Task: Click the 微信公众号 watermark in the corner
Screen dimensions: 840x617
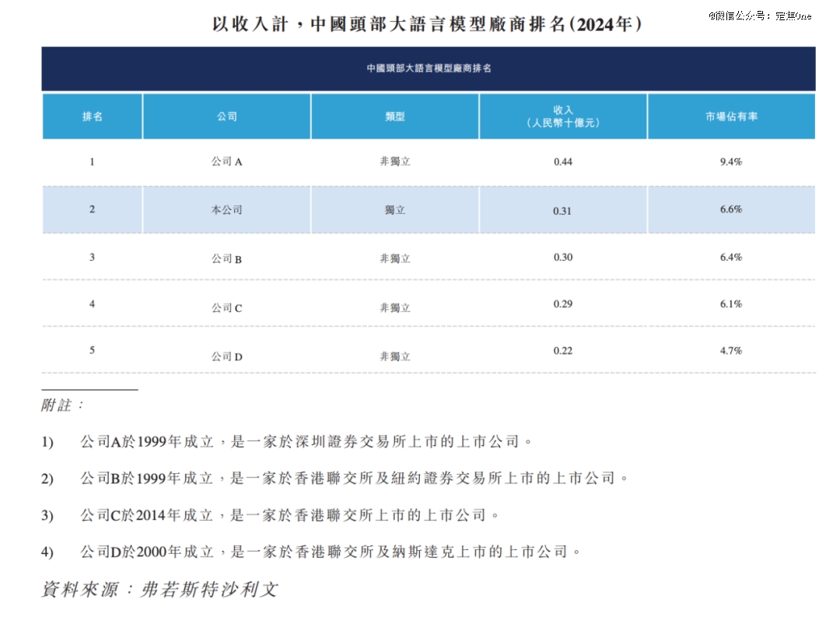Action: click(759, 16)
